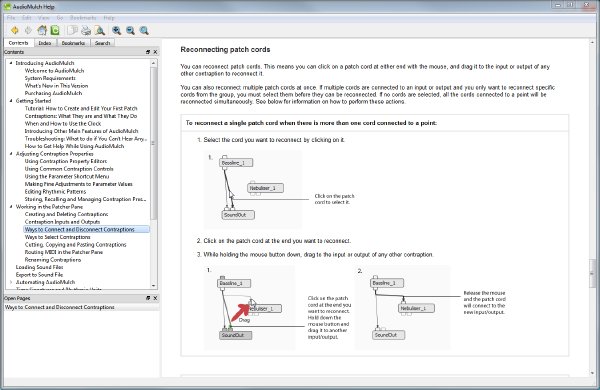Screen dimensions: 600x390
Task: Open Creating and Deleting Contraptions
Action: coord(67,214)
